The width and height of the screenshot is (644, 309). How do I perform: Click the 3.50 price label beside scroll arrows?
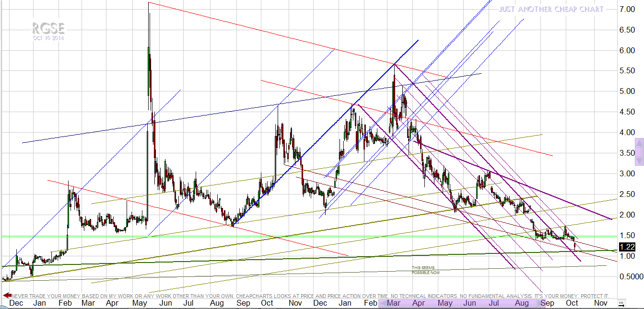point(626,153)
